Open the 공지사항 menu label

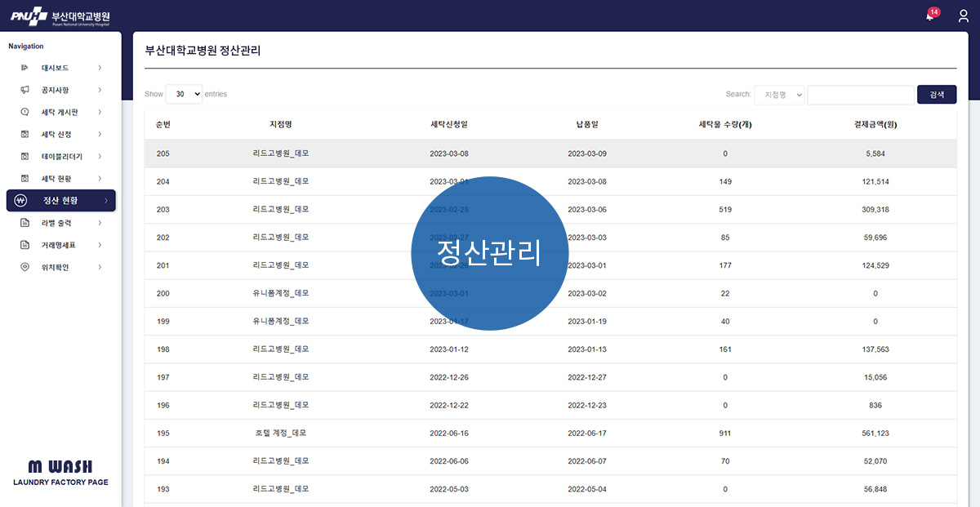click(55, 90)
